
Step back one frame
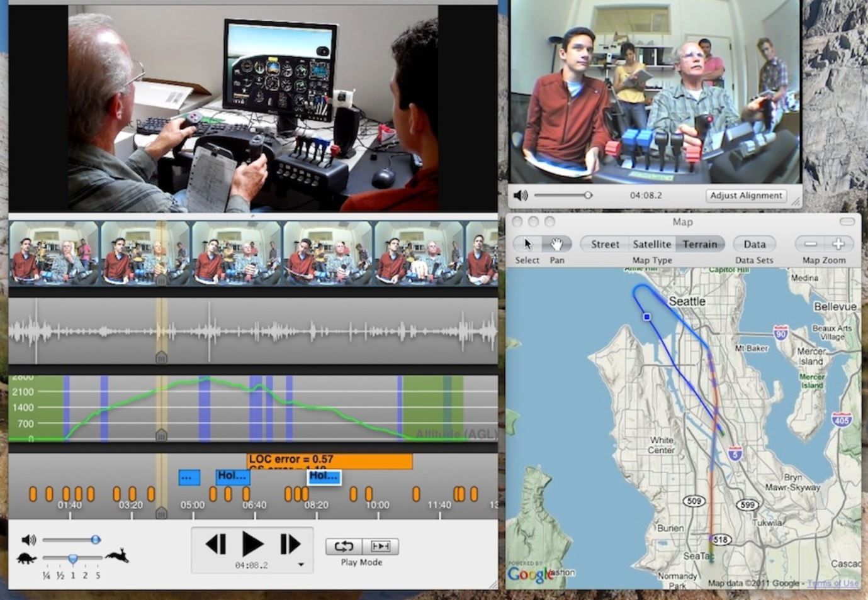click(x=217, y=544)
